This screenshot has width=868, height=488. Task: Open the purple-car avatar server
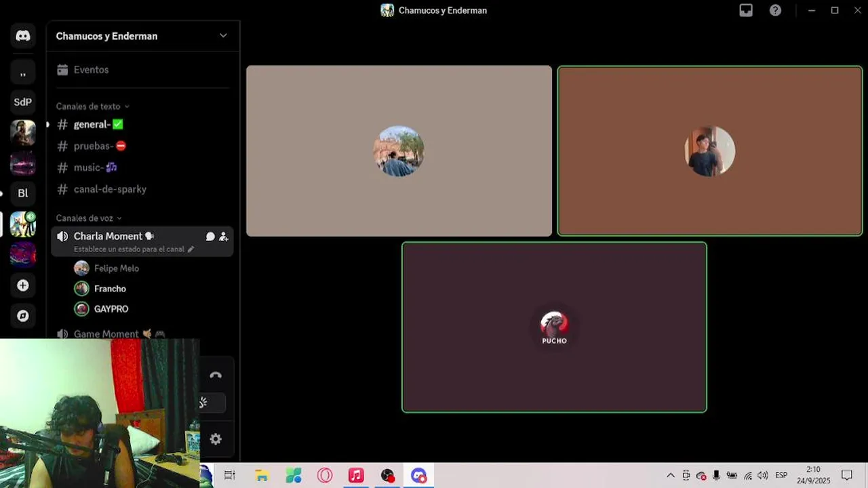point(23,163)
